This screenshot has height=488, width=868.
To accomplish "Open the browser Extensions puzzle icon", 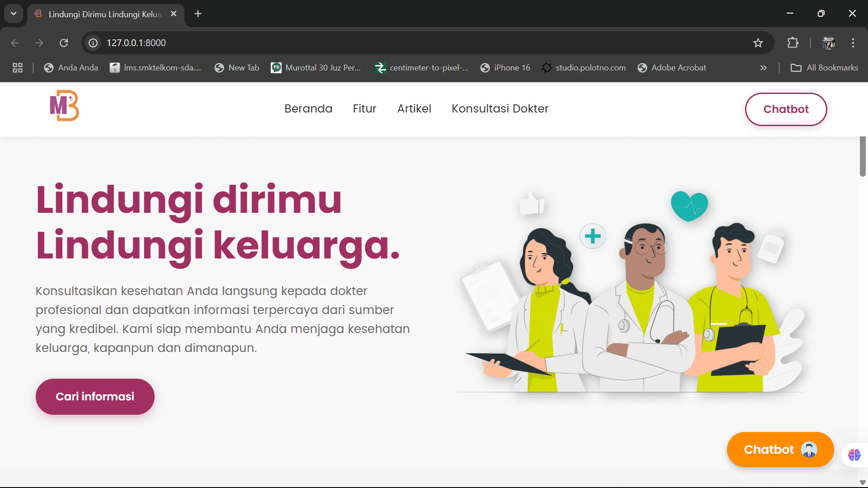I will point(793,43).
